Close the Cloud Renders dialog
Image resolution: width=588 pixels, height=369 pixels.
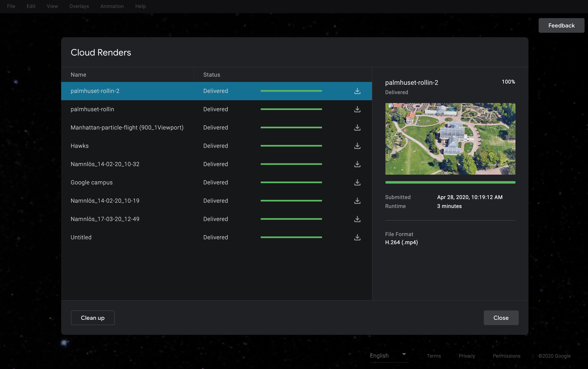pos(501,318)
